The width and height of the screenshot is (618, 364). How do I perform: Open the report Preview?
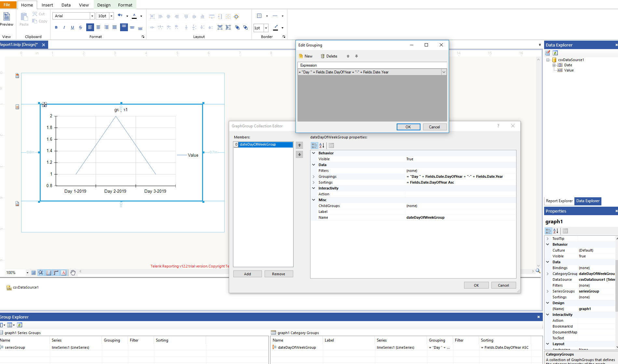[7, 19]
